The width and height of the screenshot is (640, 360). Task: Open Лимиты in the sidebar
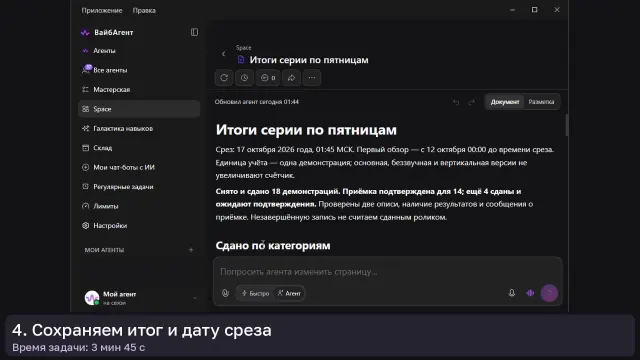[139, 206]
